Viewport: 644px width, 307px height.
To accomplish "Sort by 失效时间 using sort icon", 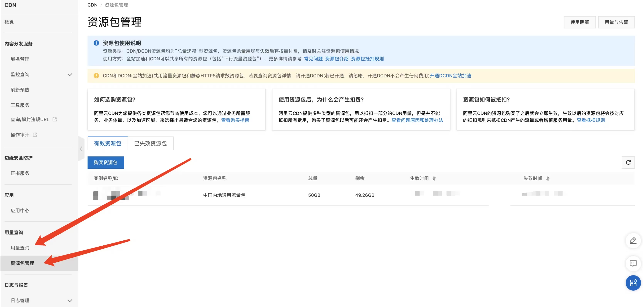I will point(548,179).
